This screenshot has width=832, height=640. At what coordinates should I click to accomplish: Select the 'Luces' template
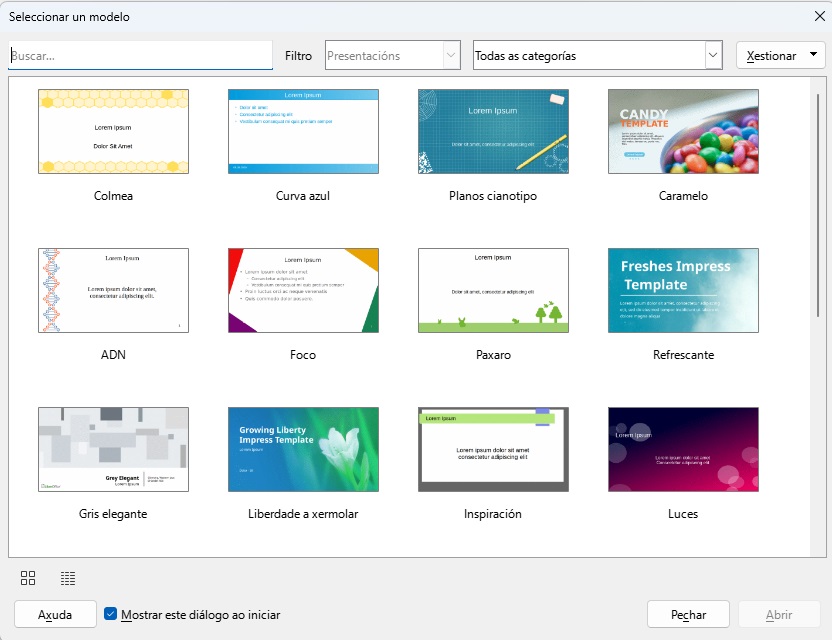[x=683, y=449]
